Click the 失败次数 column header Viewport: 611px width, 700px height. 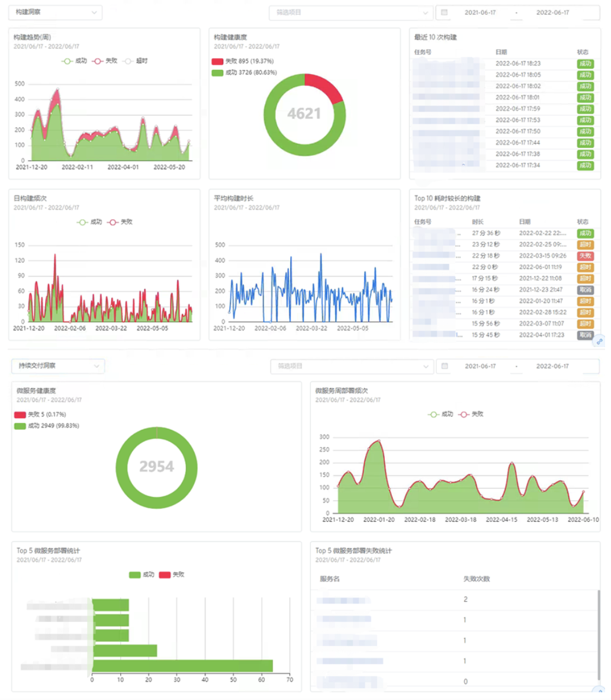point(477,579)
